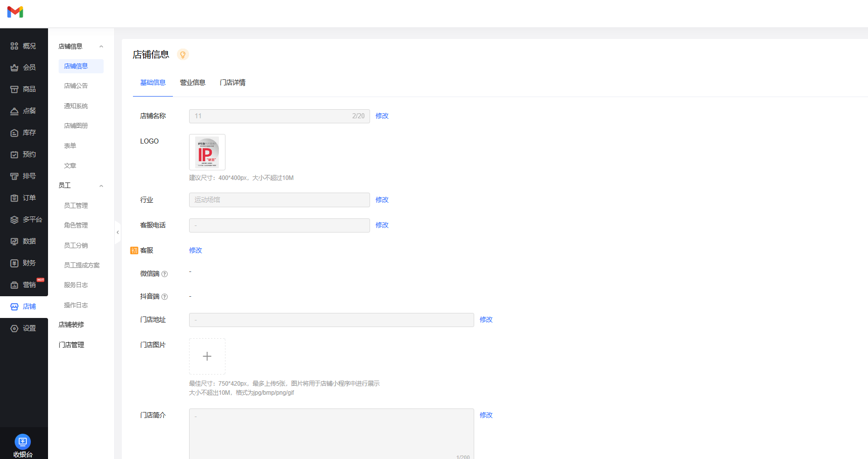The width and height of the screenshot is (868, 459).
Task: Upload a 门店图片 using the plus box
Action: pyautogui.click(x=207, y=356)
